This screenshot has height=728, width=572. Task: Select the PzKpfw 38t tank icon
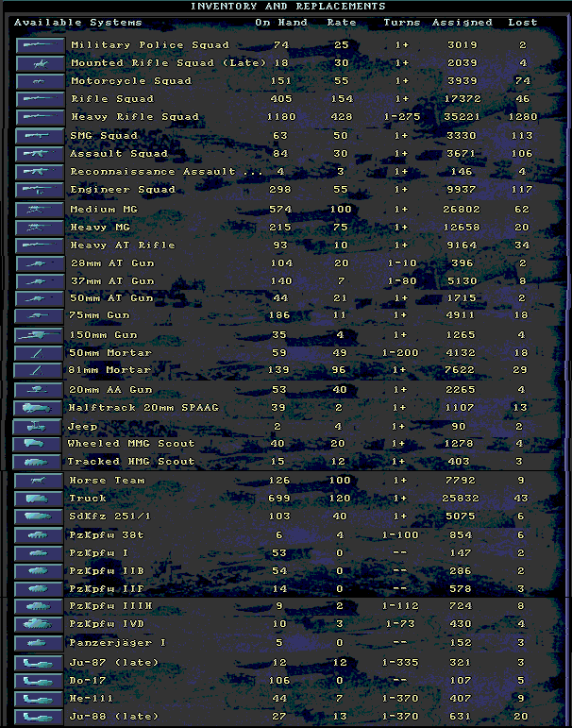pyautogui.click(x=39, y=534)
